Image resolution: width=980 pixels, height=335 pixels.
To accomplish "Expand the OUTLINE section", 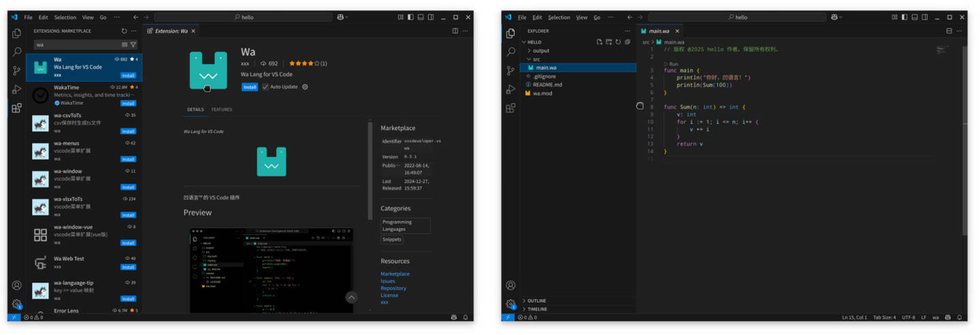I will click(x=536, y=300).
